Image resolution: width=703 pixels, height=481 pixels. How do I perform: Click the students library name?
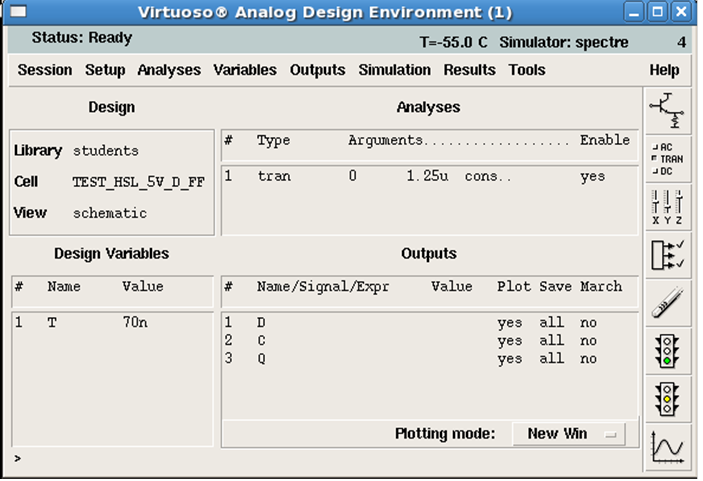[106, 151]
